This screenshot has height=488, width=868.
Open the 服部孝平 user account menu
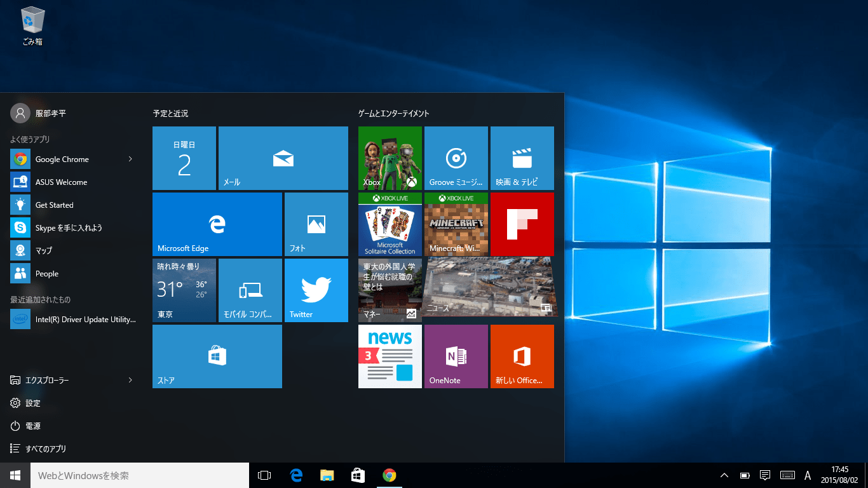39,113
